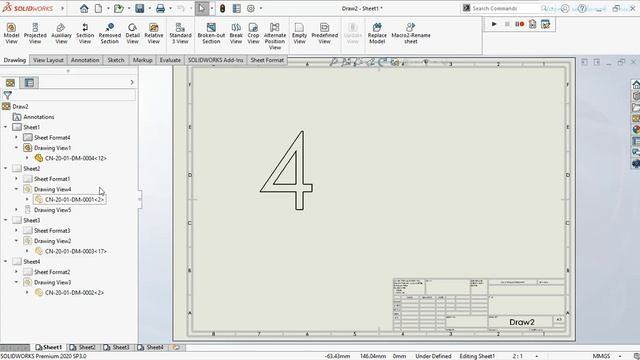Click the Search Commands field
The image size is (640, 360).
pos(506,8)
